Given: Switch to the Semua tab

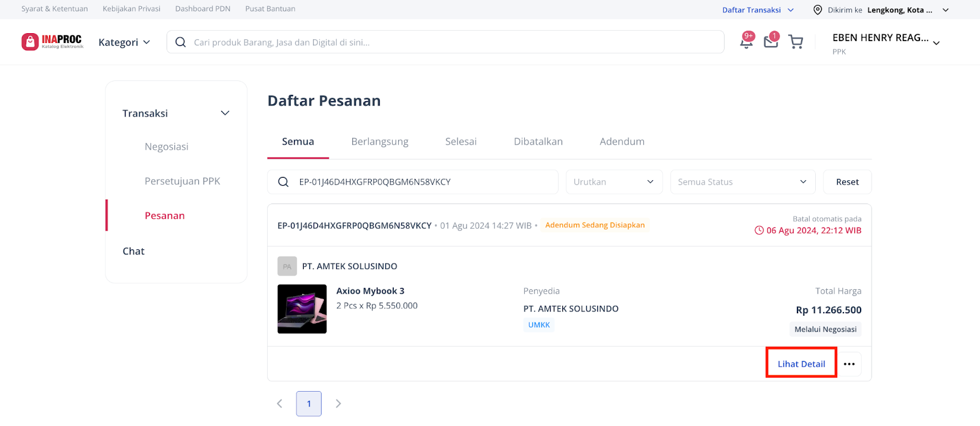Looking at the screenshot, I should coord(298,142).
